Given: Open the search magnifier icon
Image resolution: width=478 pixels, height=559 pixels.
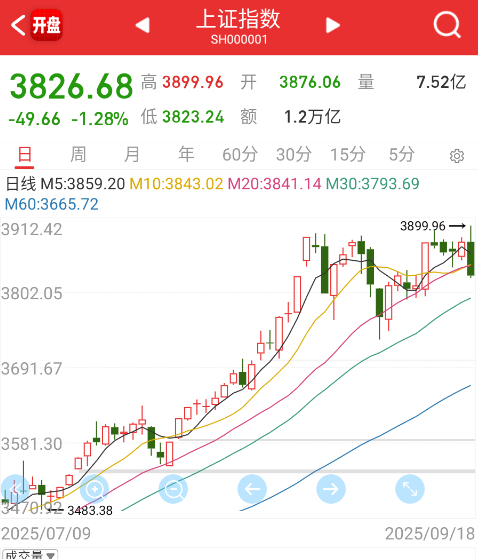Looking at the screenshot, I should coord(447,25).
